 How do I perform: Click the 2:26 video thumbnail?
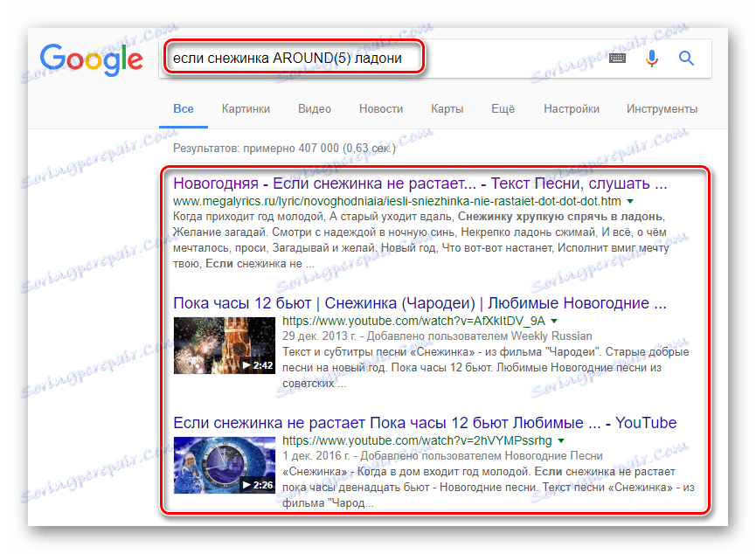(225, 465)
